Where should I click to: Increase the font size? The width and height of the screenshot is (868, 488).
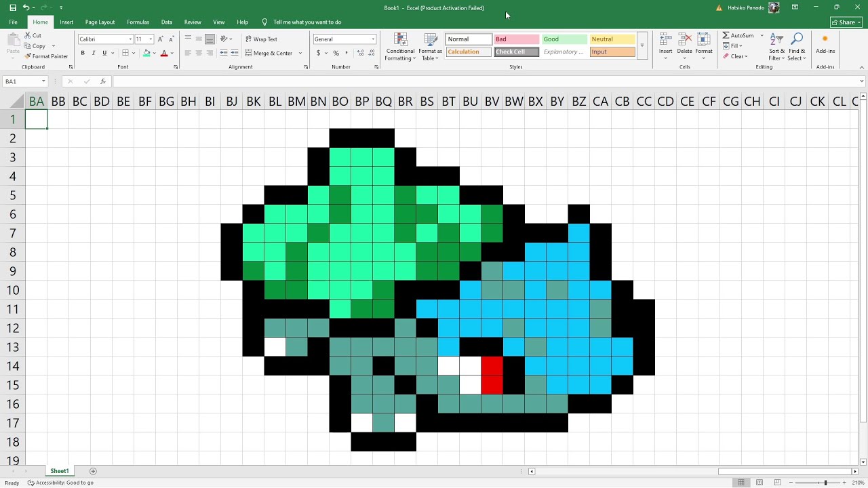(x=161, y=39)
